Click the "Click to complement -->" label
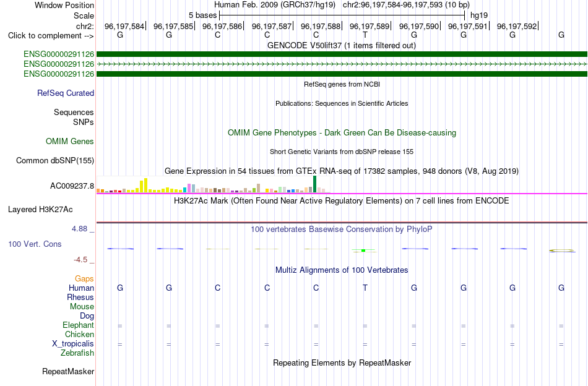The width and height of the screenshot is (588, 386). coord(51,36)
